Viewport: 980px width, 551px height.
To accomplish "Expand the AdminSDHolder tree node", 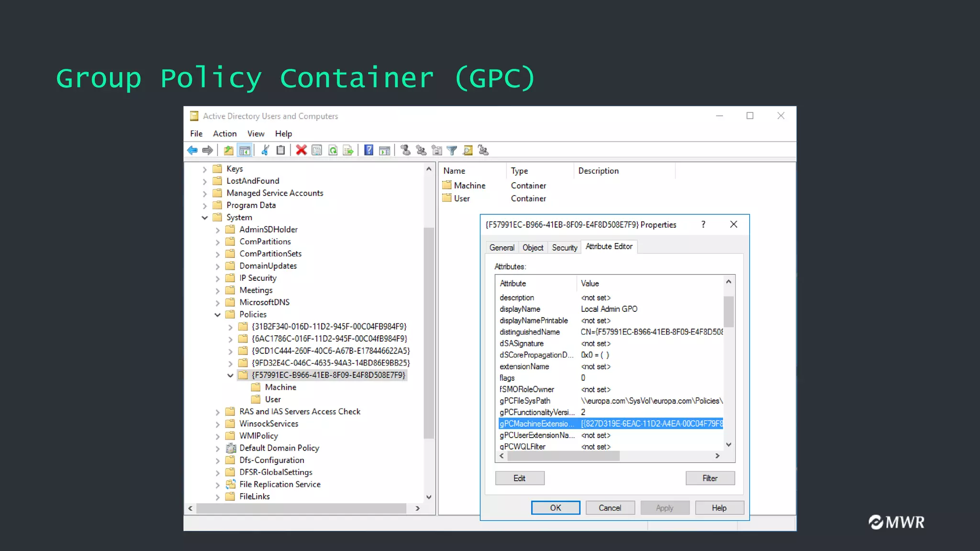I will pyautogui.click(x=218, y=230).
